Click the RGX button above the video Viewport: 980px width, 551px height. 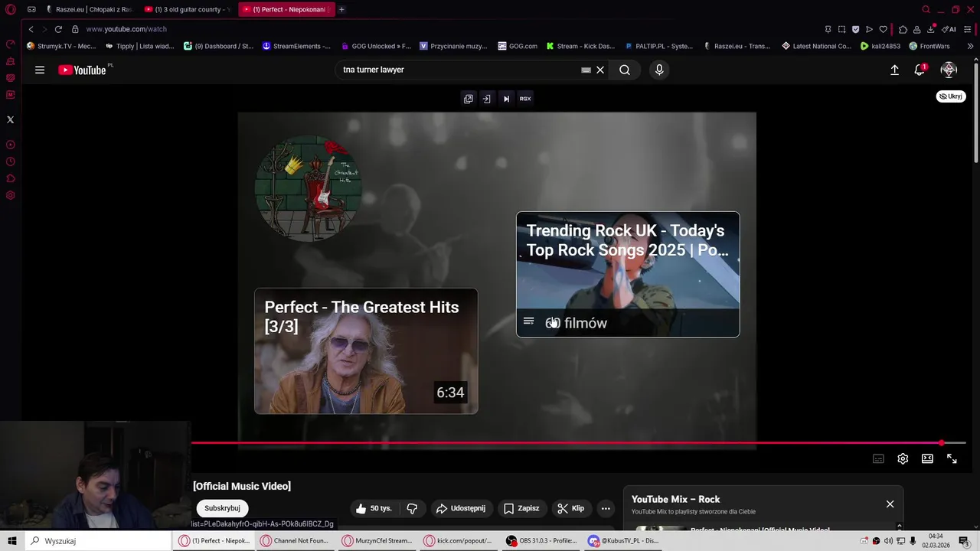[x=525, y=99]
